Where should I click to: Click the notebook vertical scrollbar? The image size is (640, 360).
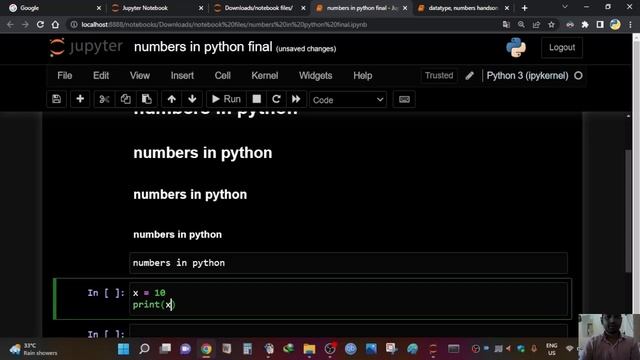pyautogui.click(x=628, y=211)
